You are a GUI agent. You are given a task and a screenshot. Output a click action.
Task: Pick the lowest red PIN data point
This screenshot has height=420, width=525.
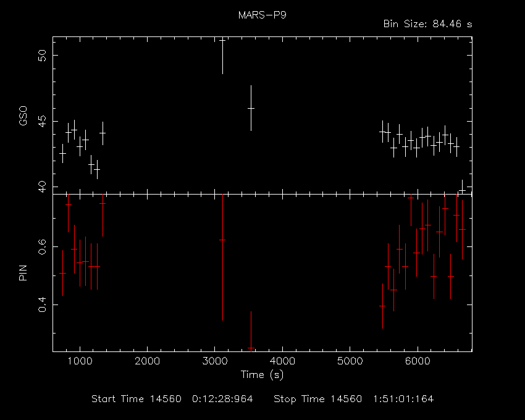(x=251, y=348)
